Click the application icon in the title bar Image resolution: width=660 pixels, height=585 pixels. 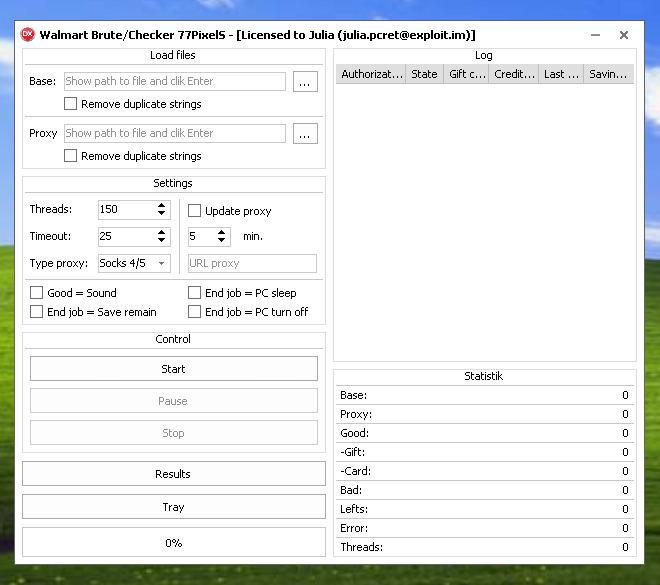28,34
